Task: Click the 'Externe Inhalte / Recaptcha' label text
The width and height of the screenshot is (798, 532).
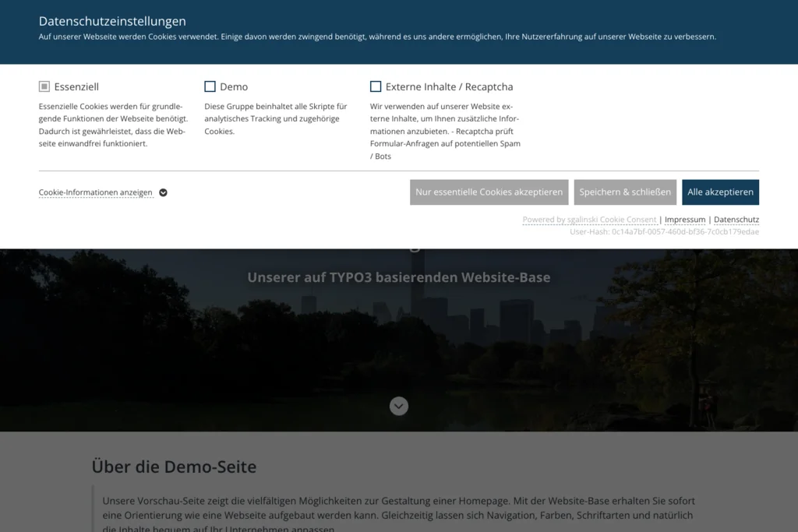Action: coord(449,86)
